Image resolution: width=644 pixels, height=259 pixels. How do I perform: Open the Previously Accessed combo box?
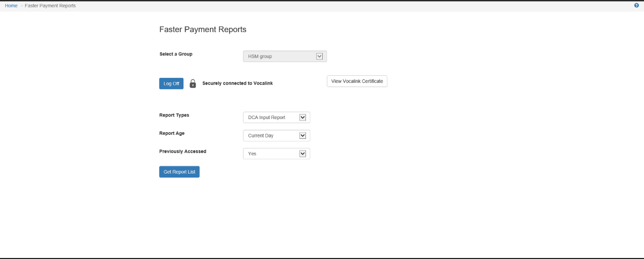coord(271,154)
